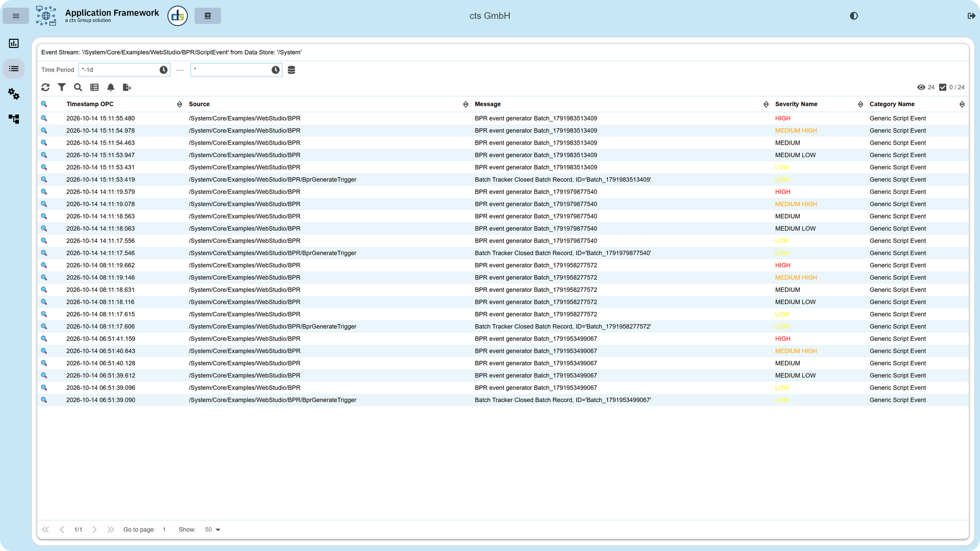Viewport: 980px width, 551px height.
Task: Go to the first page
Action: pos(45,530)
